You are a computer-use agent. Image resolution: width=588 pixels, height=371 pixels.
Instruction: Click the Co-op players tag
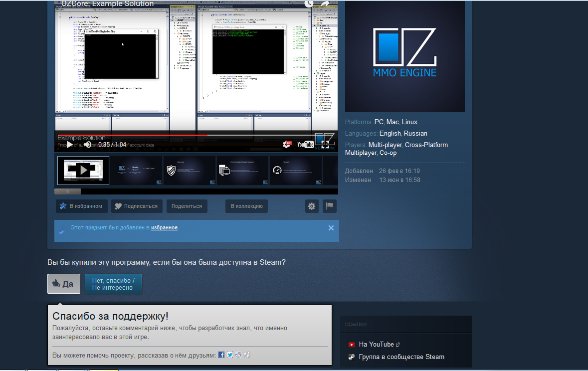tap(388, 153)
